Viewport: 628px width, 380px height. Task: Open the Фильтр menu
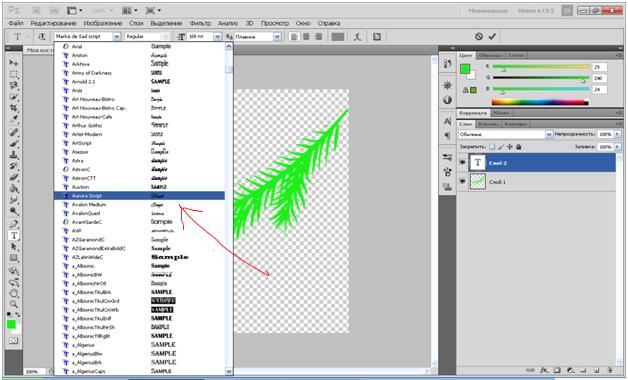coord(200,23)
